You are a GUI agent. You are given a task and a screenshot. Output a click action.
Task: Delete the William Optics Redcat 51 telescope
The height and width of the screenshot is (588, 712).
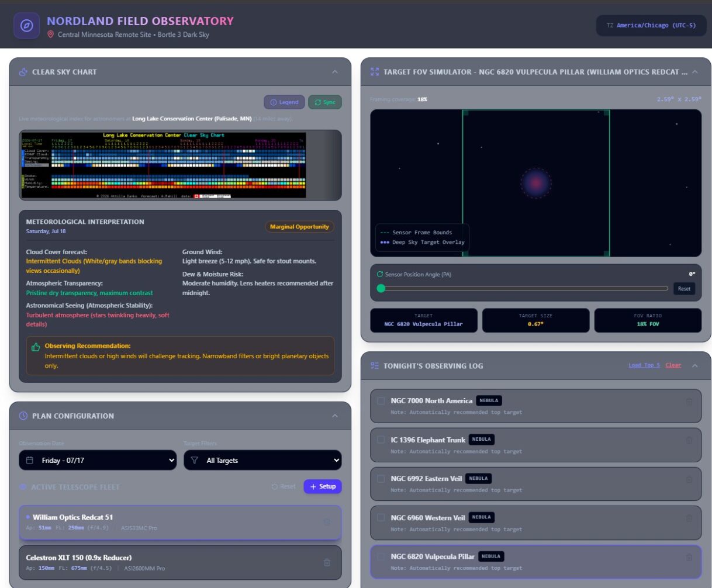pos(327,523)
